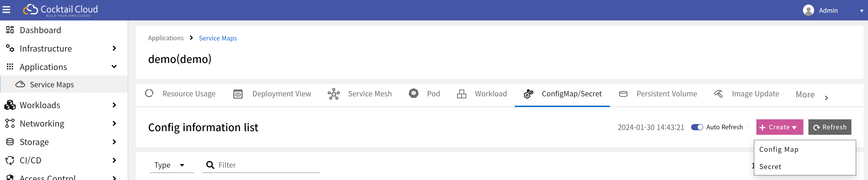
Task: Open the Service Maps breadcrumb link
Action: (218, 38)
